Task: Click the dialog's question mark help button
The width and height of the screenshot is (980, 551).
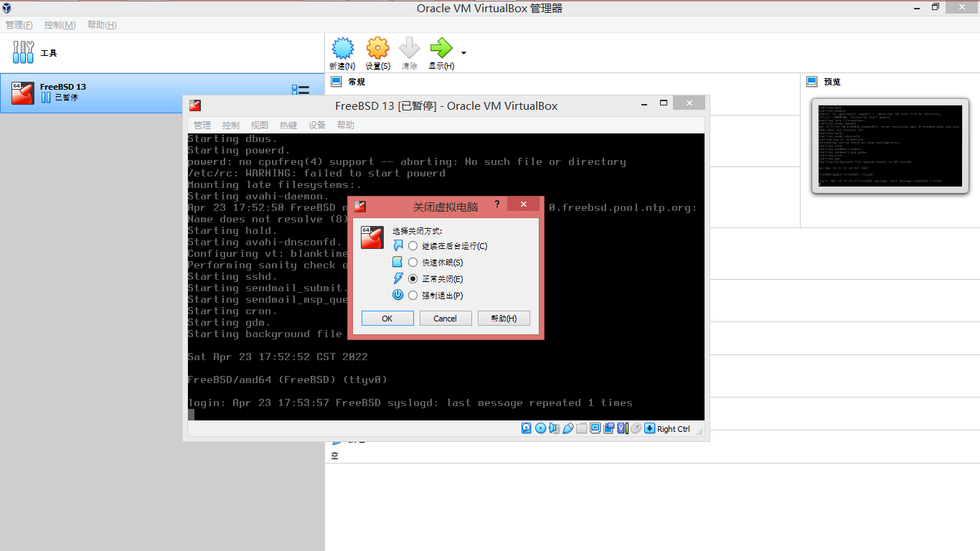Action: pyautogui.click(x=497, y=204)
